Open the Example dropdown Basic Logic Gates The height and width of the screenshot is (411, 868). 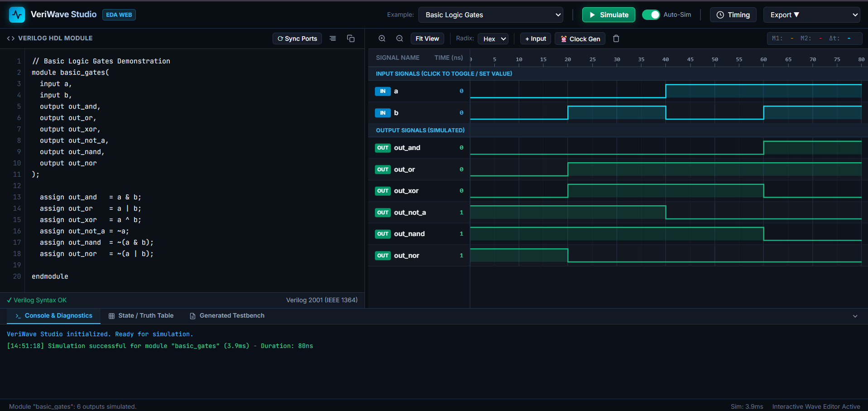491,15
